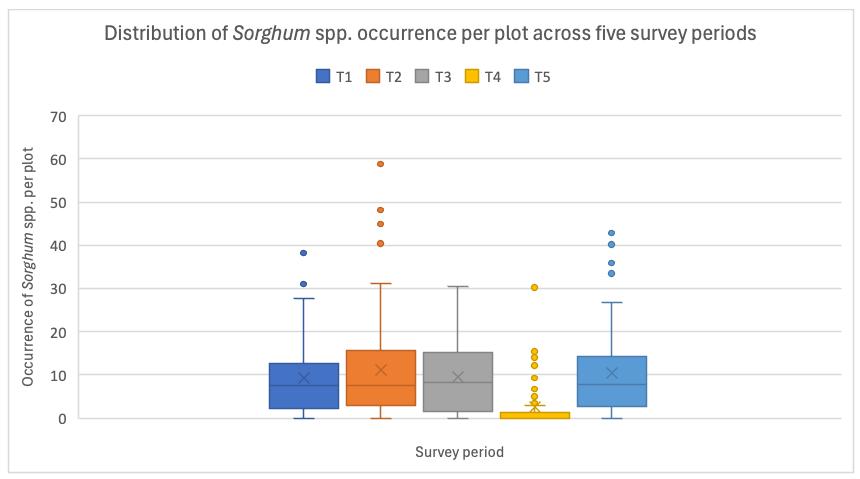860x479 pixels.
Task: Select the Survey period axis title
Action: (x=459, y=452)
